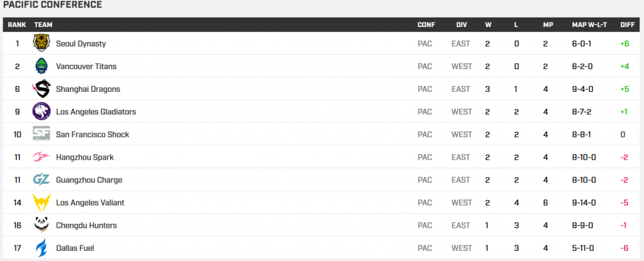Open the Dallas Fuel team name link
This screenshot has height=261, width=644.
tap(75, 248)
